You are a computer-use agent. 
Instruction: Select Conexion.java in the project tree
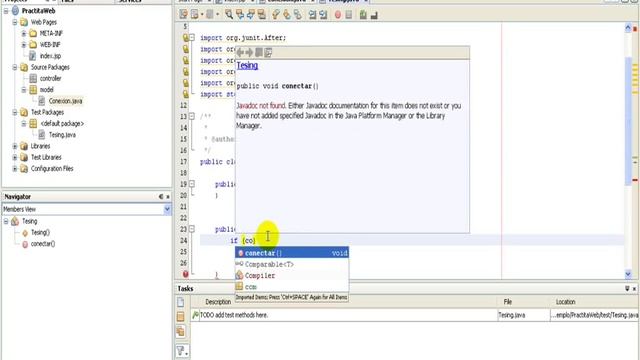point(65,101)
